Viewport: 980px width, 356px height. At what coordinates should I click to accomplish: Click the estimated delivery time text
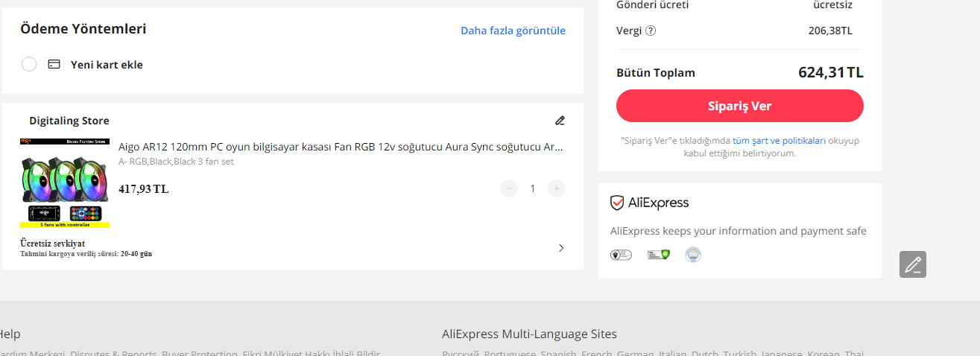point(86,254)
